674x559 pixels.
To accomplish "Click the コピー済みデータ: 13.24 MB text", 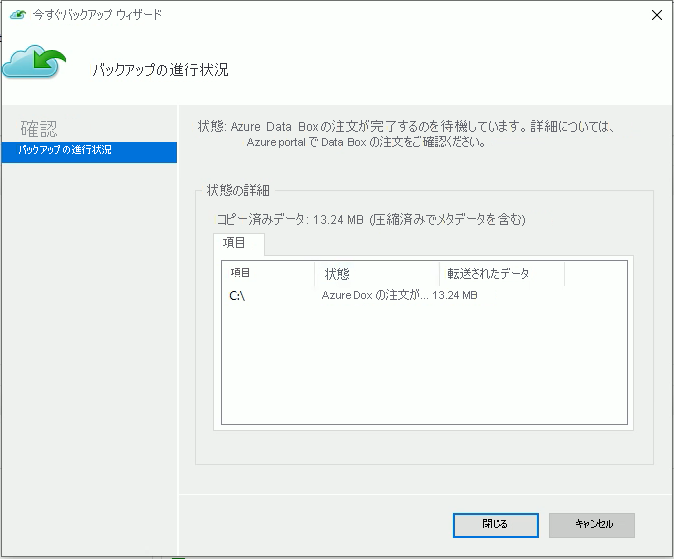I will pyautogui.click(x=371, y=220).
